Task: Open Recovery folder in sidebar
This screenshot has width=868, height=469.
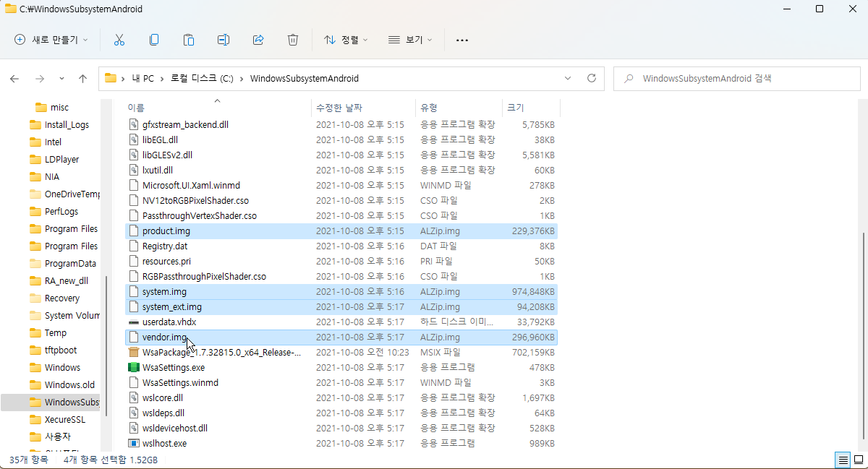Action: 62,298
